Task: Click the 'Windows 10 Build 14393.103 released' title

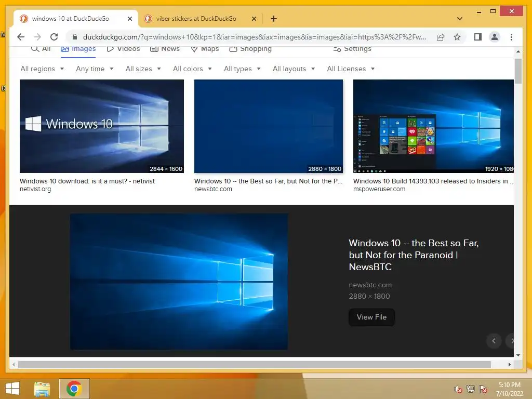Action: coord(433,181)
